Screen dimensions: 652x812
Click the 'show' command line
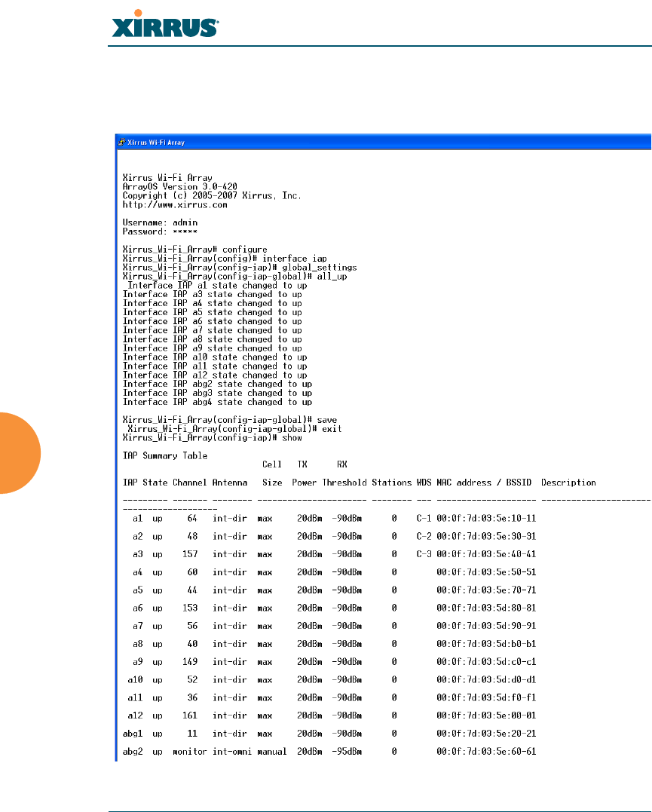point(213,437)
